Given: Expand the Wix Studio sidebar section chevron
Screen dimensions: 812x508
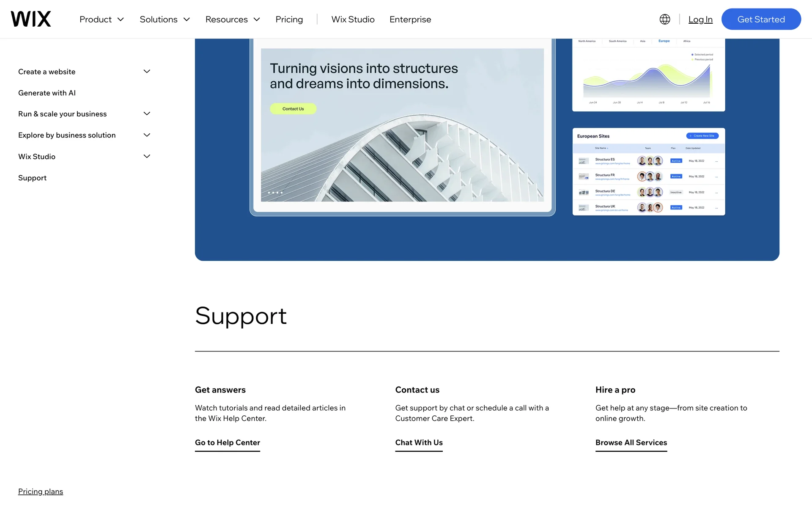Looking at the screenshot, I should coord(147,156).
